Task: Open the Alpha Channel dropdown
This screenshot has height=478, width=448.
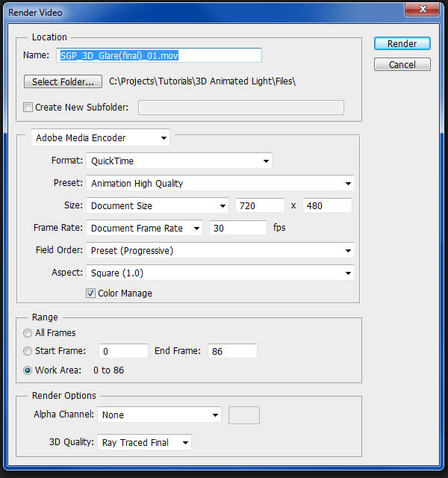Action: 159,415
